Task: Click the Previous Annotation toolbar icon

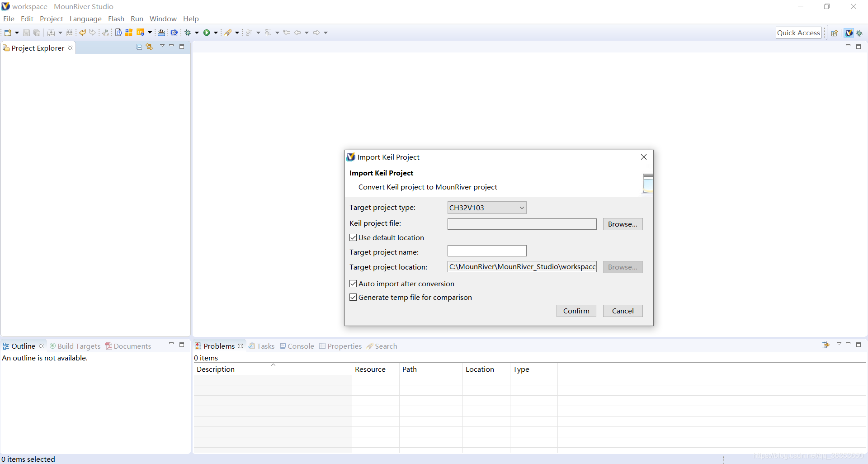Action: pos(268,33)
